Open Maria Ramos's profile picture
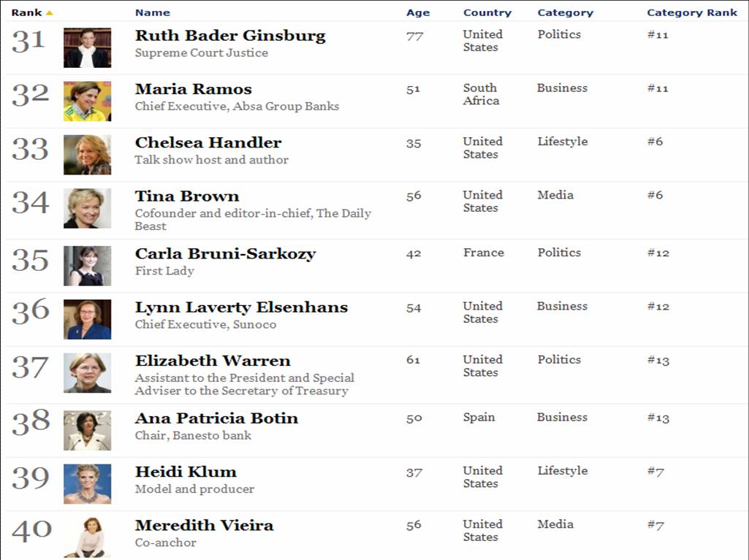 (x=87, y=101)
